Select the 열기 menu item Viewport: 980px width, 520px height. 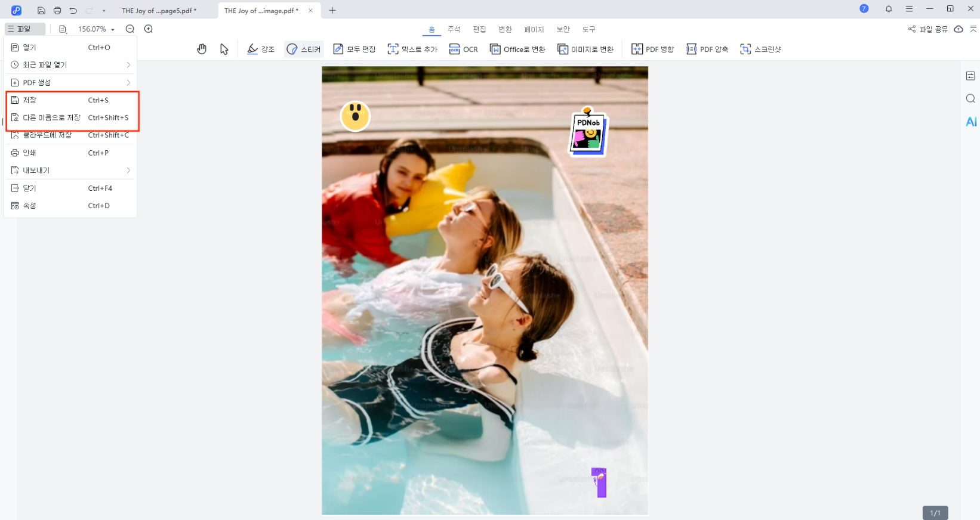[70, 47]
